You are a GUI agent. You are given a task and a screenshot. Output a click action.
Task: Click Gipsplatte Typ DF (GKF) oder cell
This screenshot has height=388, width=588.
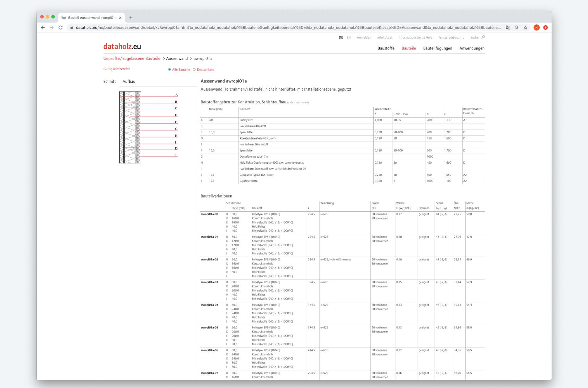(x=257, y=175)
